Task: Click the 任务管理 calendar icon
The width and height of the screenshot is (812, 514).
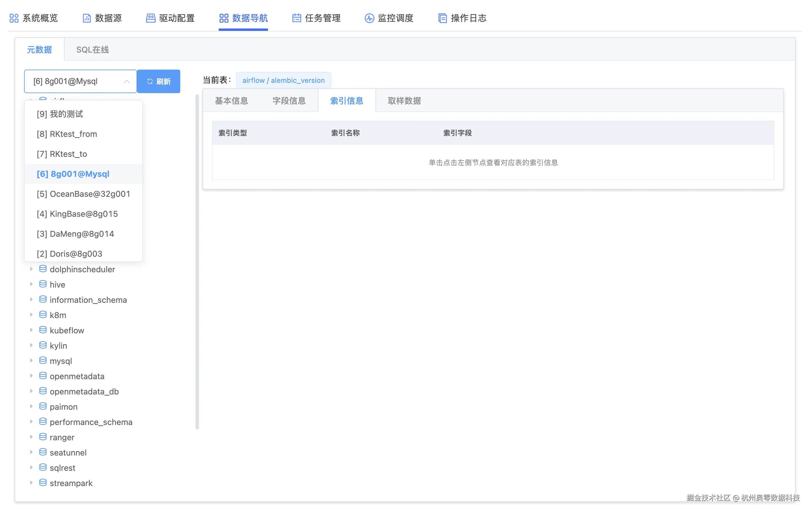Action: click(x=297, y=18)
